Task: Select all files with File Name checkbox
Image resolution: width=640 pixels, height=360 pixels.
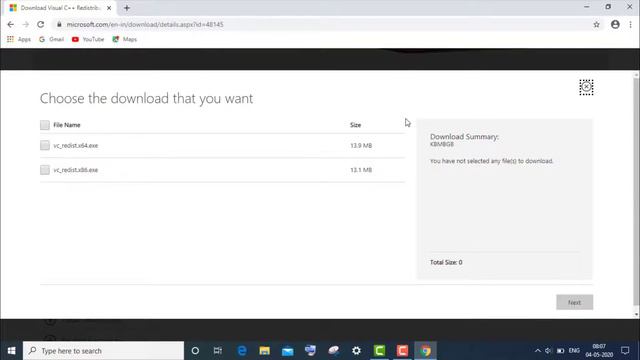Action: (x=44, y=125)
